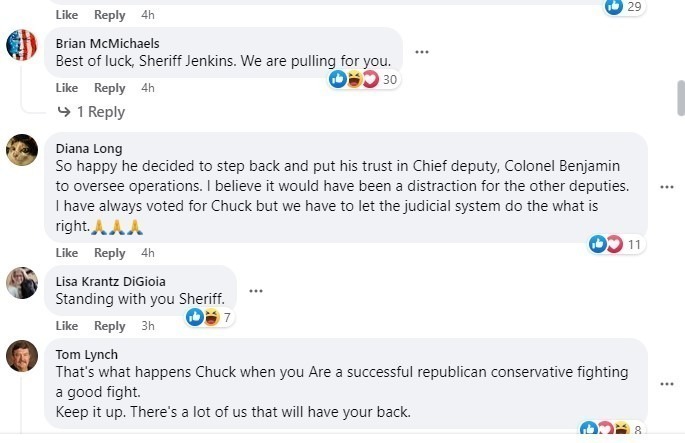Like Lisa Krantz DiGioia's comment
Viewport: 685px width, 443px height.
point(67,326)
